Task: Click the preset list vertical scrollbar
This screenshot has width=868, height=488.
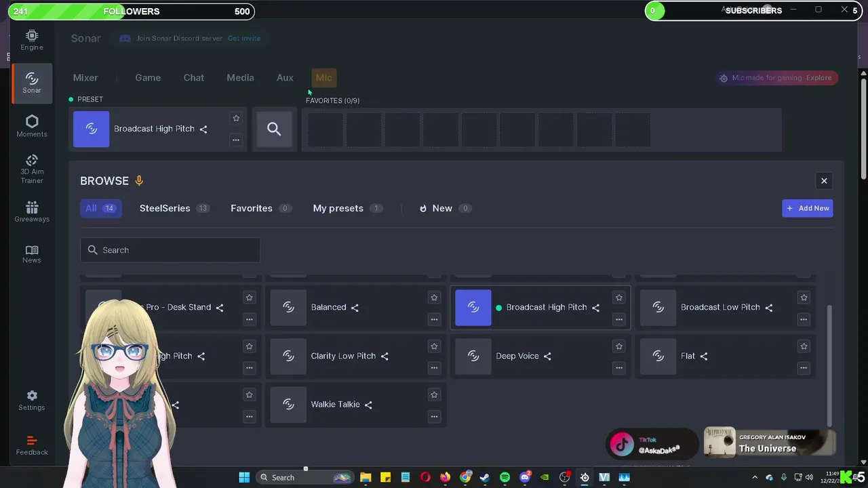Action: click(x=829, y=365)
